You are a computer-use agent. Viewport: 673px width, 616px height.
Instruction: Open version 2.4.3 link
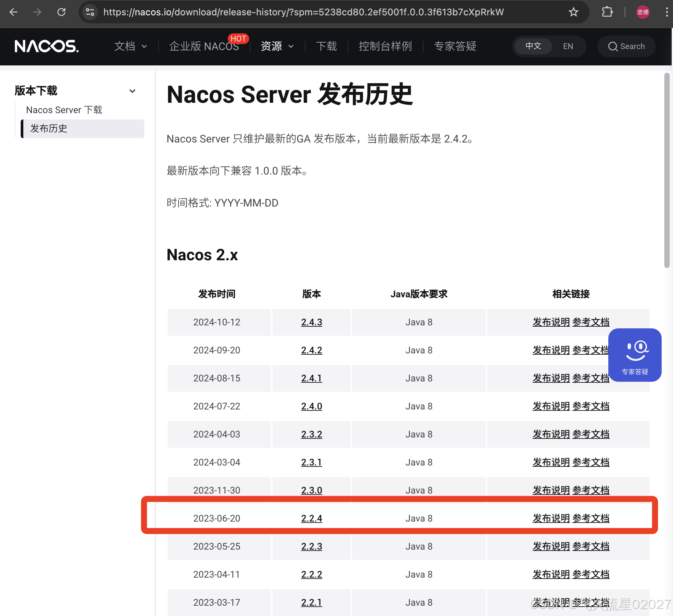(311, 322)
